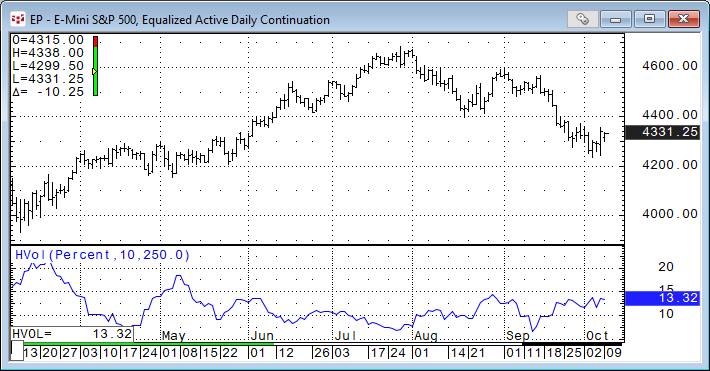
Task: Click the Δ= -10.25 change value
Action: 48,92
